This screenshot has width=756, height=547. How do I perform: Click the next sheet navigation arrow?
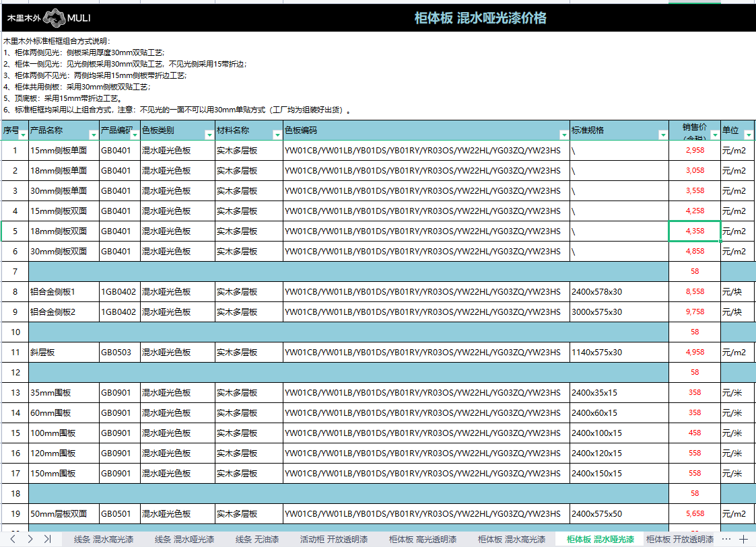tap(30, 539)
